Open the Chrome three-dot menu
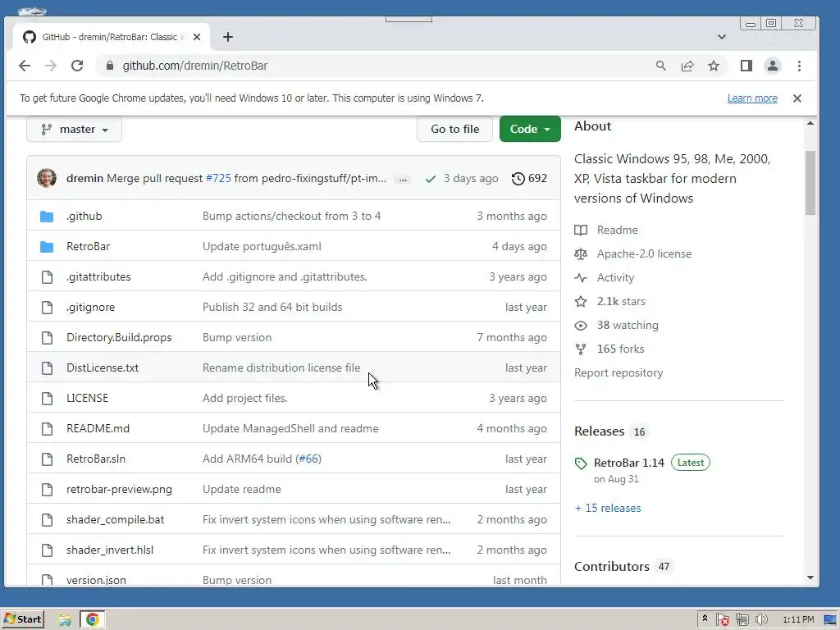Viewport: 840px width, 630px height. pyautogui.click(x=799, y=66)
